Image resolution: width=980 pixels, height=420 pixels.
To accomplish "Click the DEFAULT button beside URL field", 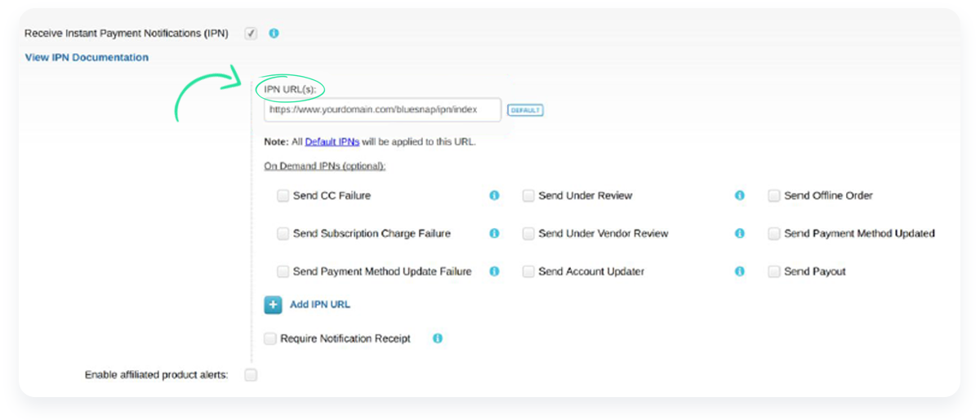I will tap(525, 110).
